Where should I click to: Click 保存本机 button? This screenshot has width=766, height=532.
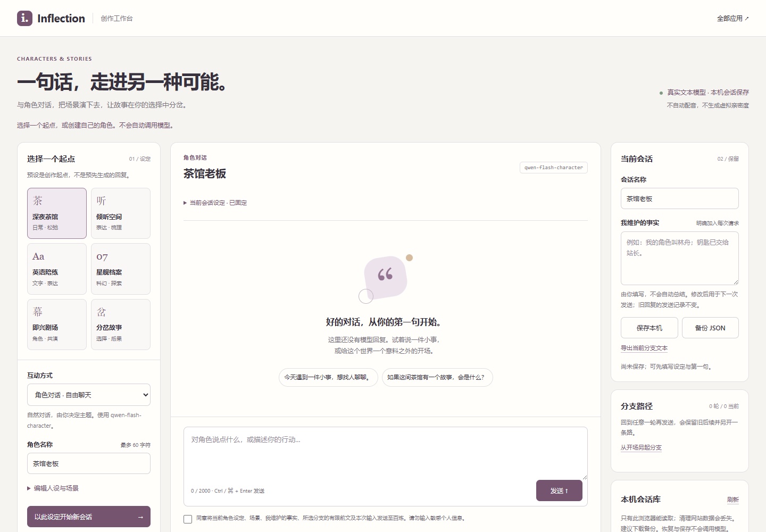650,328
